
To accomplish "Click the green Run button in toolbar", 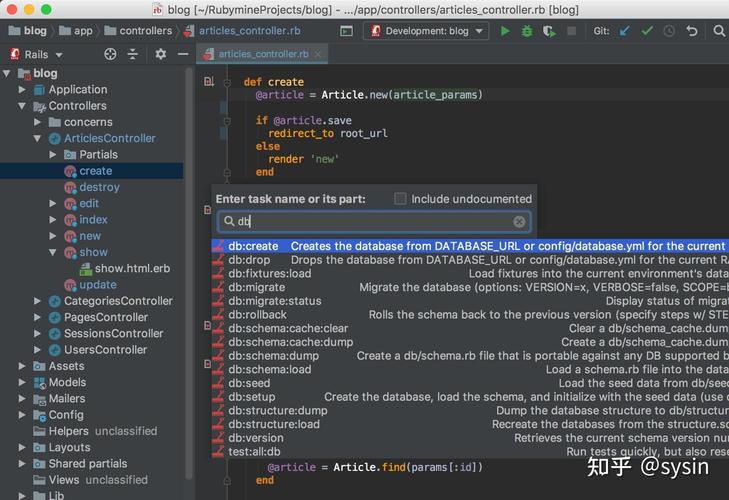I will (505, 31).
